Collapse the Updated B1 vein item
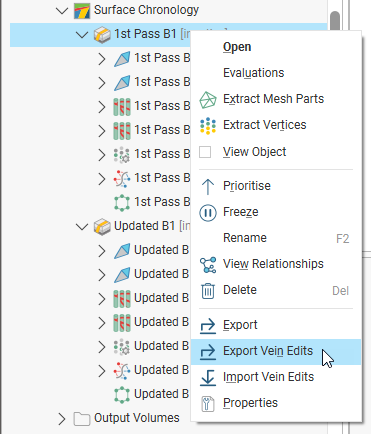The height and width of the screenshot is (434, 371). [82, 227]
